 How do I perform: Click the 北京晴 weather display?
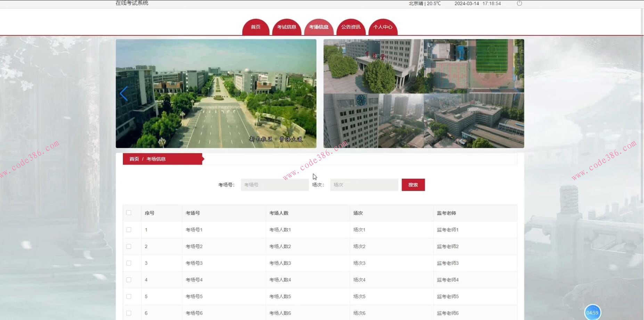tap(416, 3)
